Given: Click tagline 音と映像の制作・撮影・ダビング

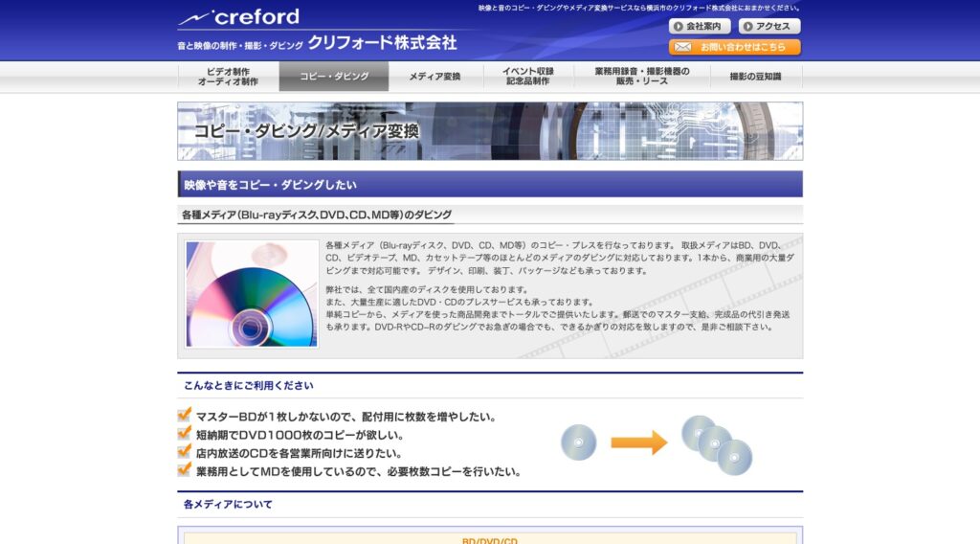Looking at the screenshot, I should click(240, 46).
